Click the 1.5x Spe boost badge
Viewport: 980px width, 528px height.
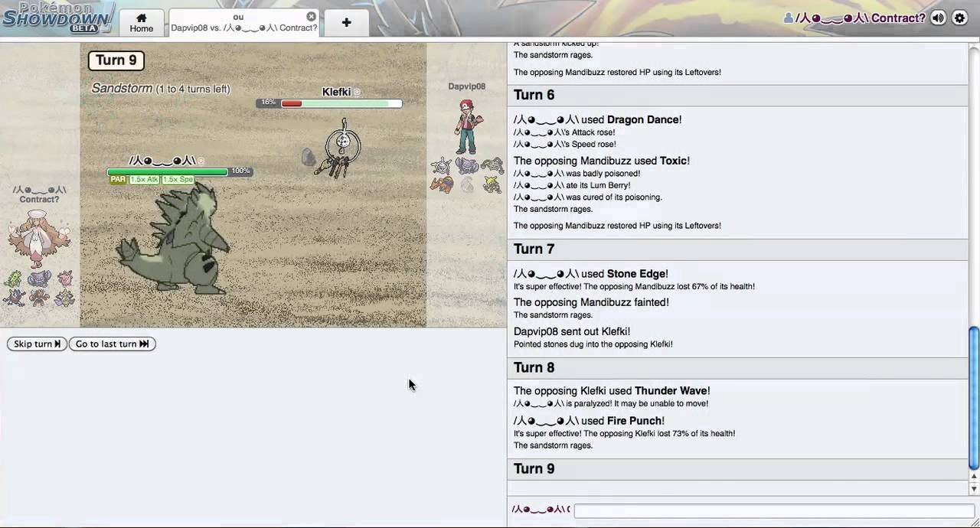[178, 179]
